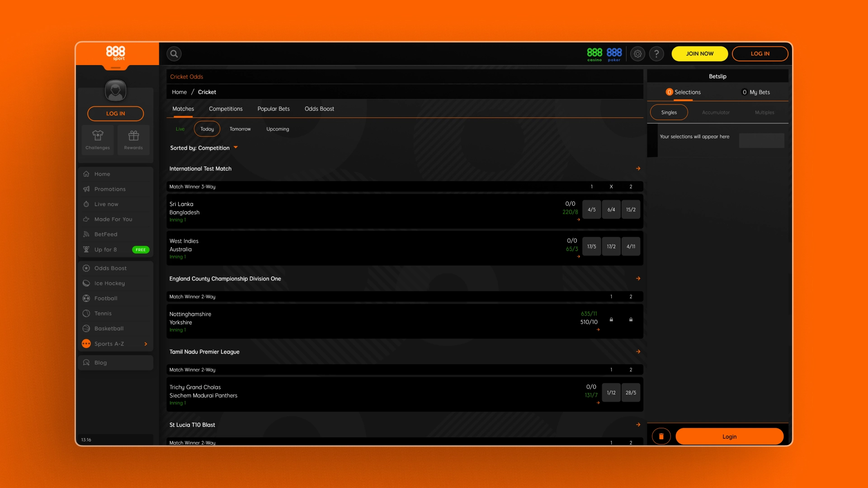This screenshot has width=868, height=488.
Task: Expand International Test Match arrow
Action: (638, 169)
